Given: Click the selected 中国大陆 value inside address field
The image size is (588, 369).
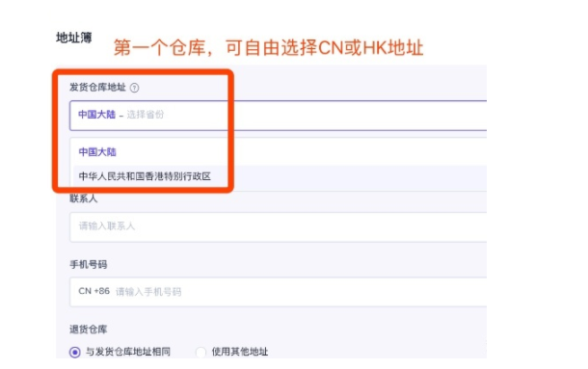Looking at the screenshot, I should (97, 115).
